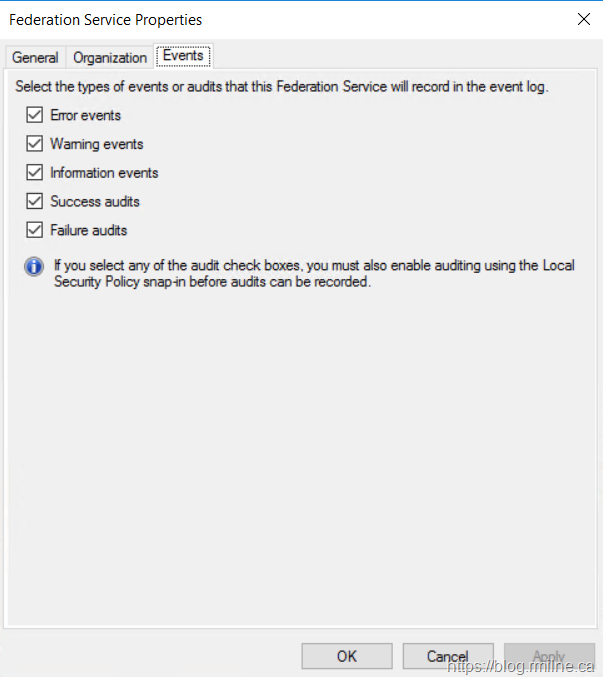Click the blog.rmilne.ca watermark URL

[521, 666]
